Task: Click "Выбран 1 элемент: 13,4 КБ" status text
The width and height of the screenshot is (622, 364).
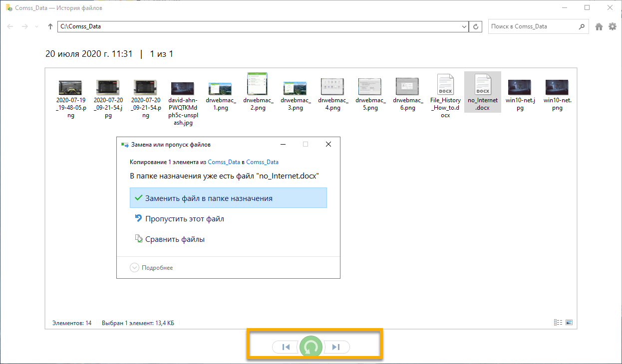Action: coord(138,323)
